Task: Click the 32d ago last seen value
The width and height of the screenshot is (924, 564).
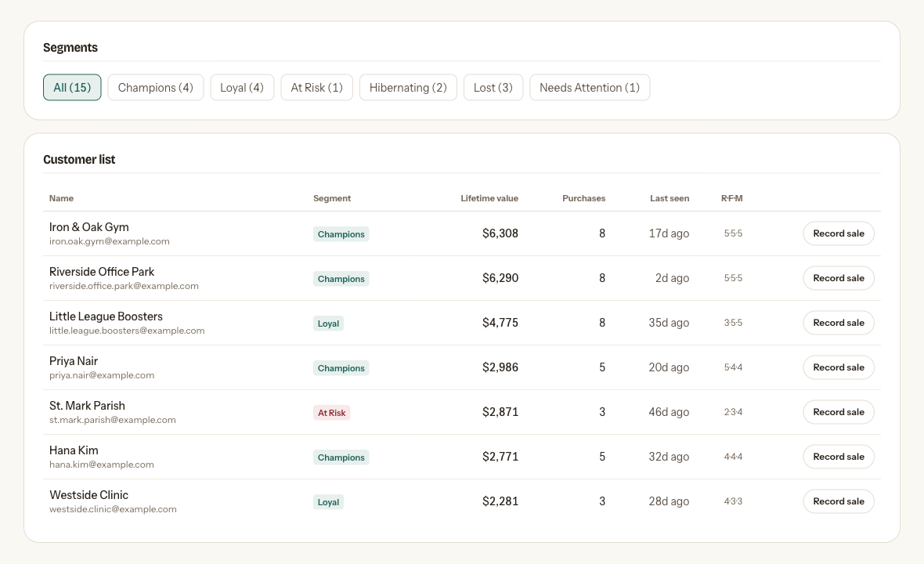Action: coord(669,457)
